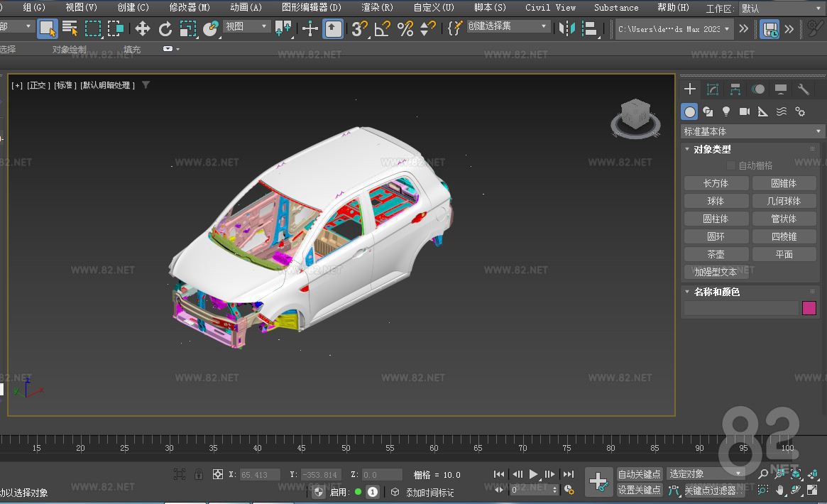Activate the Rotate tool
This screenshot has height=504, width=827.
click(x=166, y=29)
